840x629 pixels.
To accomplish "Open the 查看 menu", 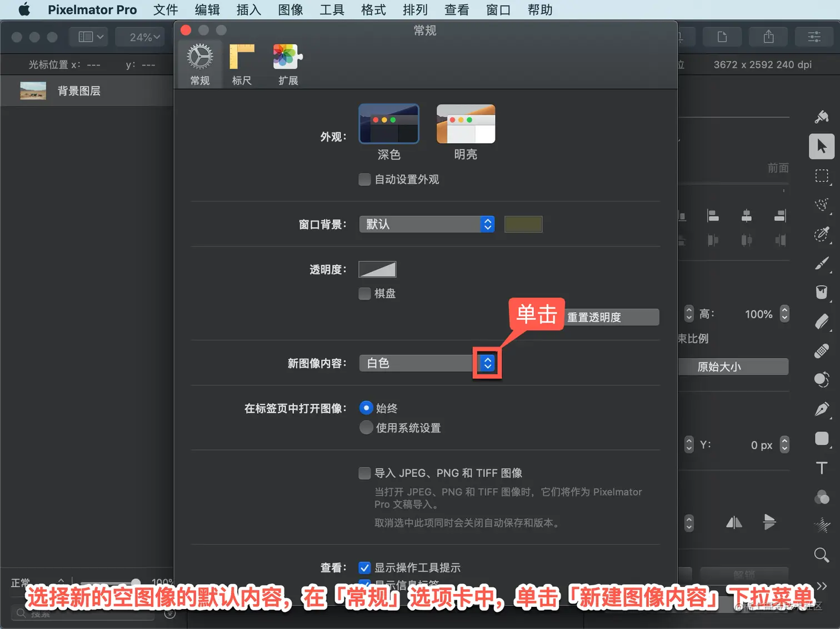I will point(457,9).
